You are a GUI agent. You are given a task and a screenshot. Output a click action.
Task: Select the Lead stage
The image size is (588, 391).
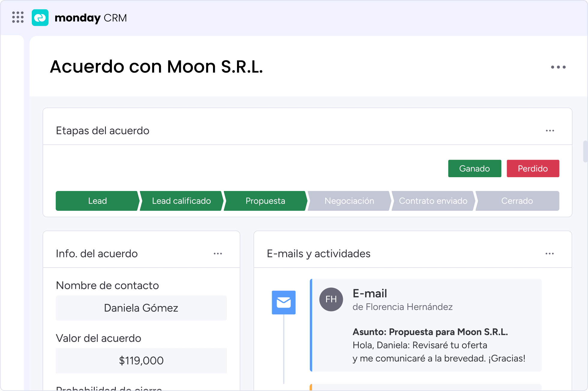click(x=97, y=201)
